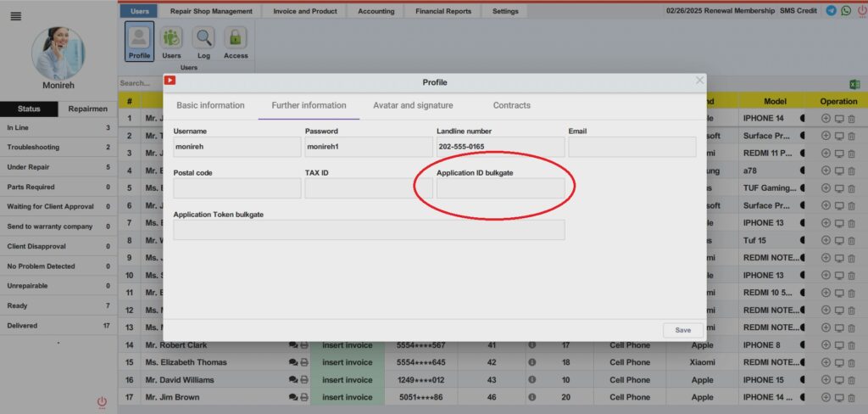This screenshot has width=868, height=414.
Task: Open the Contracts tab in Profile
Action: 511,105
